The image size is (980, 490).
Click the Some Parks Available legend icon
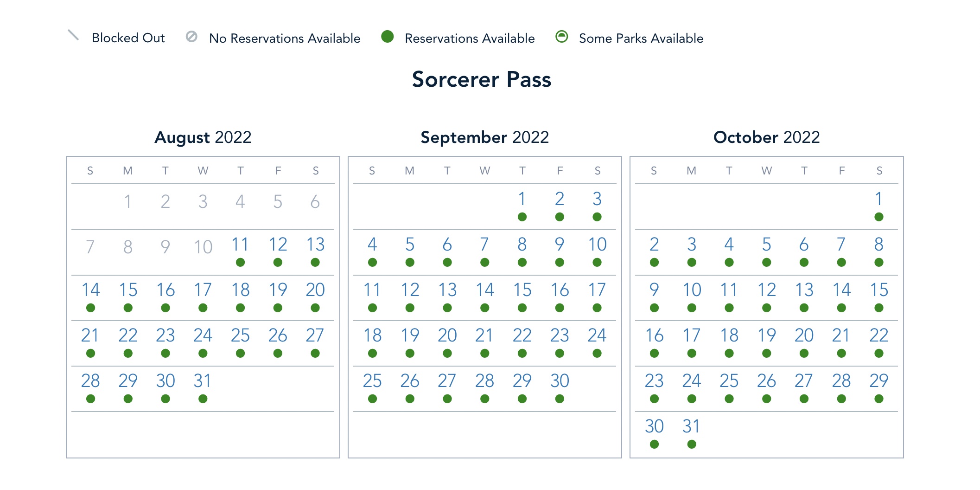click(561, 37)
